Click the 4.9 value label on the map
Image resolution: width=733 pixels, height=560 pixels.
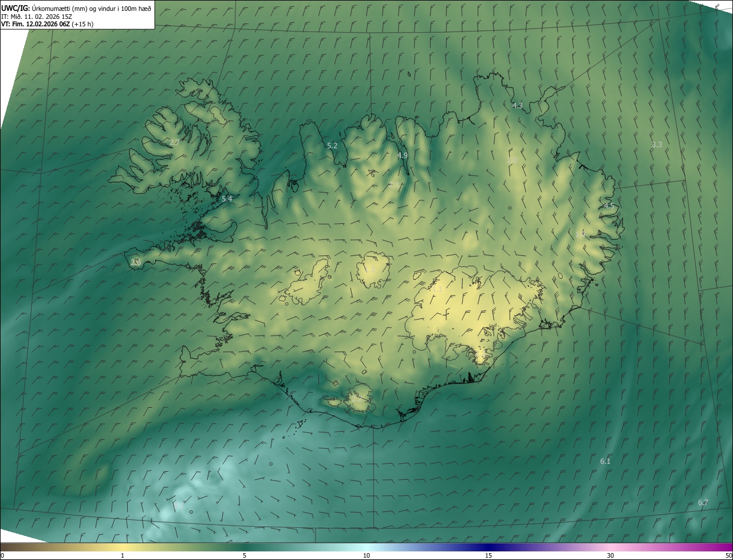click(403, 155)
